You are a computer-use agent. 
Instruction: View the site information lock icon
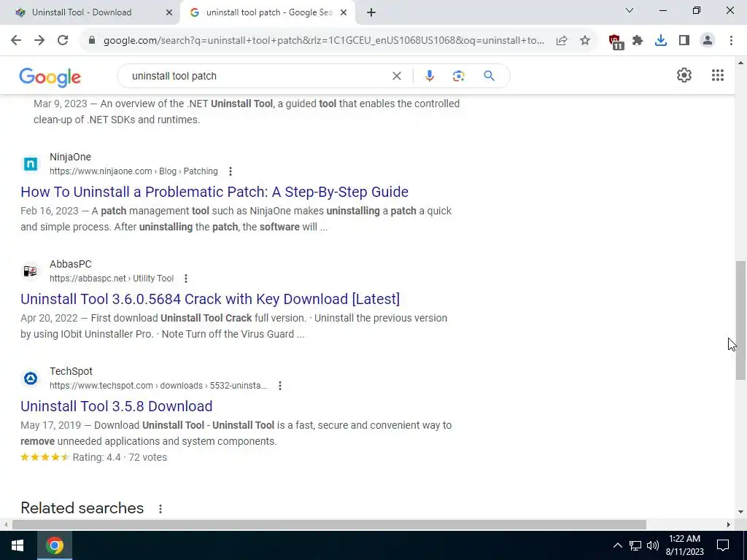coord(92,41)
